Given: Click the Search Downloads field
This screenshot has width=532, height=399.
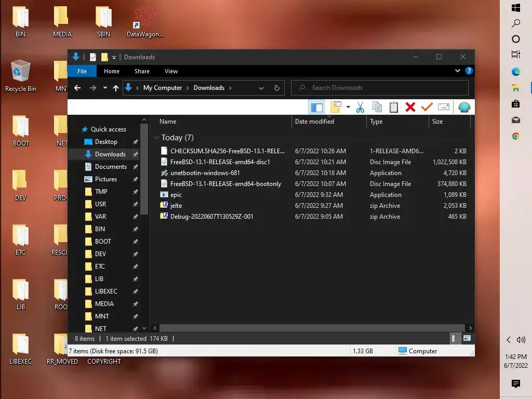Looking at the screenshot, I should click(380, 88).
